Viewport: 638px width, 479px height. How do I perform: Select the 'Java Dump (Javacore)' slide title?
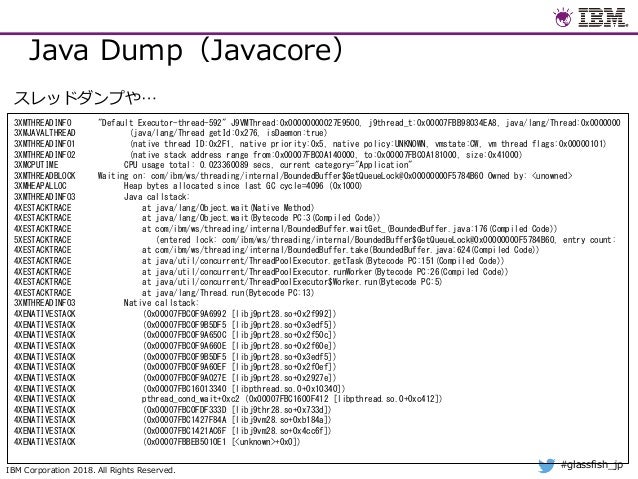point(186,50)
